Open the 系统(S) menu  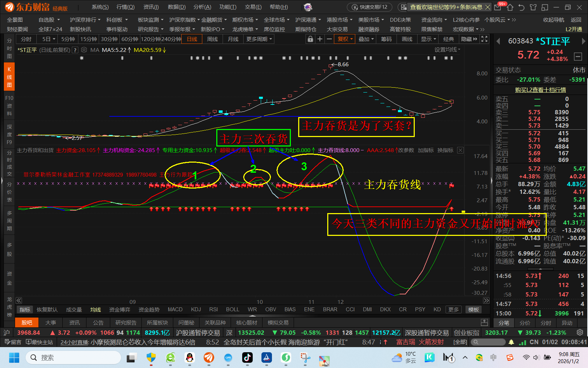pos(100,7)
